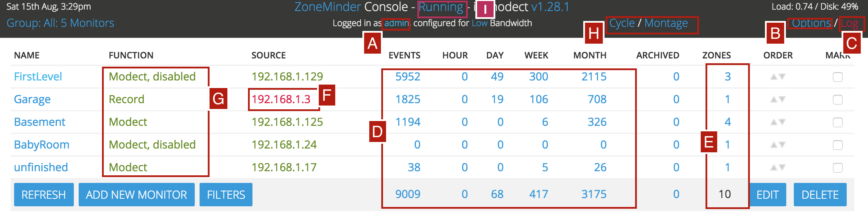Change the Low bandwidth setting link
868x219 pixels.
(x=480, y=23)
